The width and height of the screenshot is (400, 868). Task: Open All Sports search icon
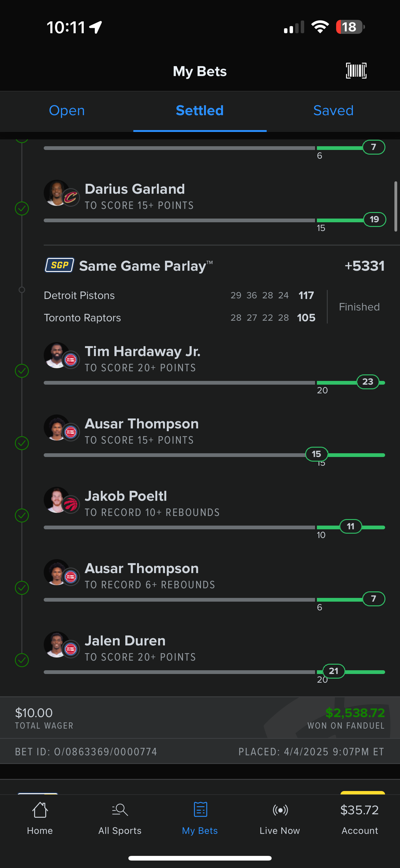[x=120, y=810]
